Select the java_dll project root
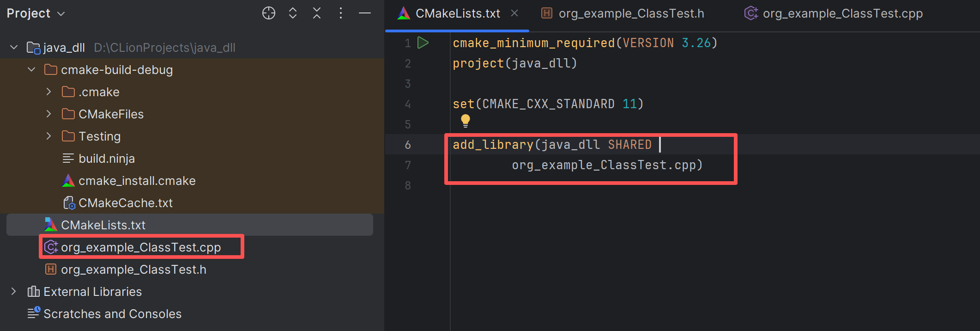 [x=64, y=48]
